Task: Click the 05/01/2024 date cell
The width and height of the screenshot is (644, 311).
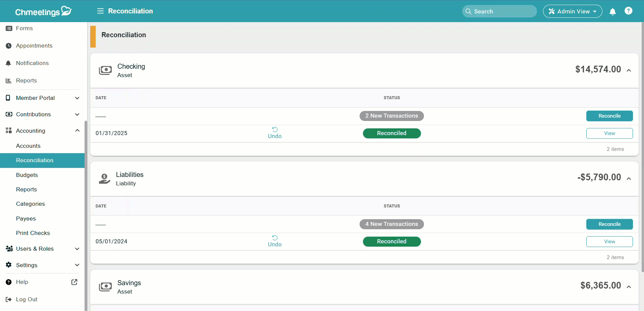Action: tap(111, 242)
